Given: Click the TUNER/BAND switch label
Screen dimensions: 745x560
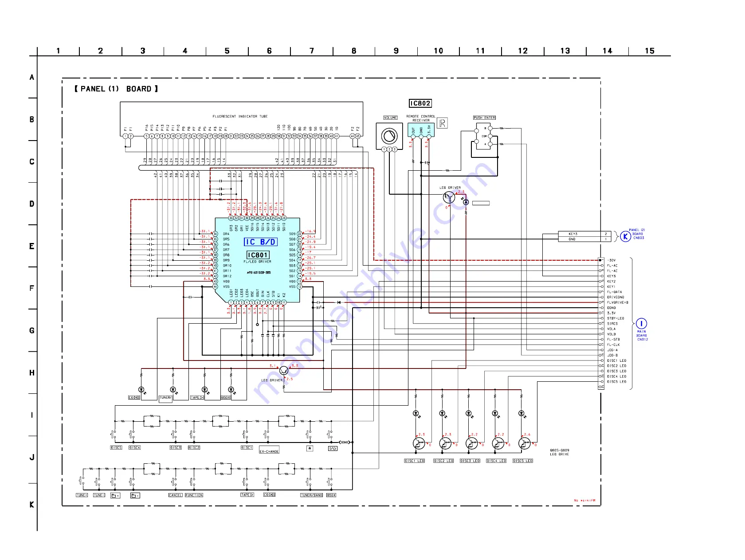Looking at the screenshot, I should [312, 495].
